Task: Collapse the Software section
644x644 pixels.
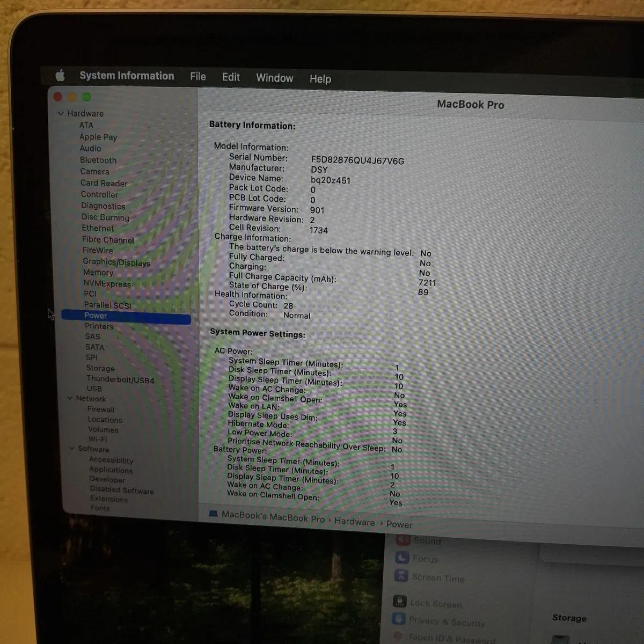Action: pyautogui.click(x=72, y=448)
